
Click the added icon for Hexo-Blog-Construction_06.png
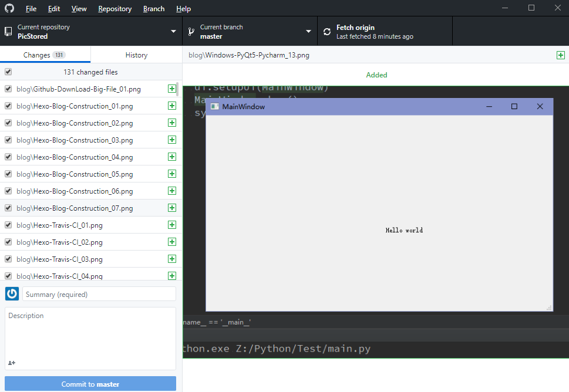pos(172,191)
